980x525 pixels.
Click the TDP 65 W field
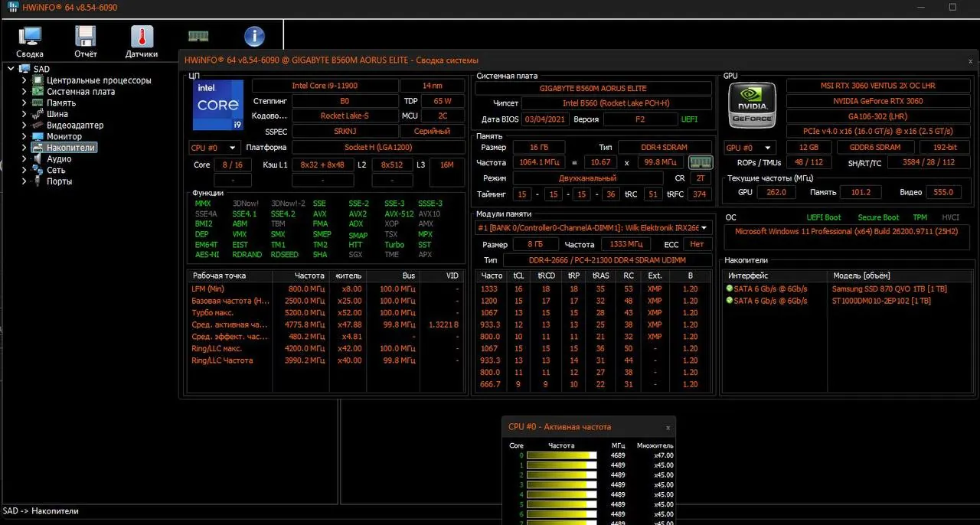pyautogui.click(x=443, y=101)
